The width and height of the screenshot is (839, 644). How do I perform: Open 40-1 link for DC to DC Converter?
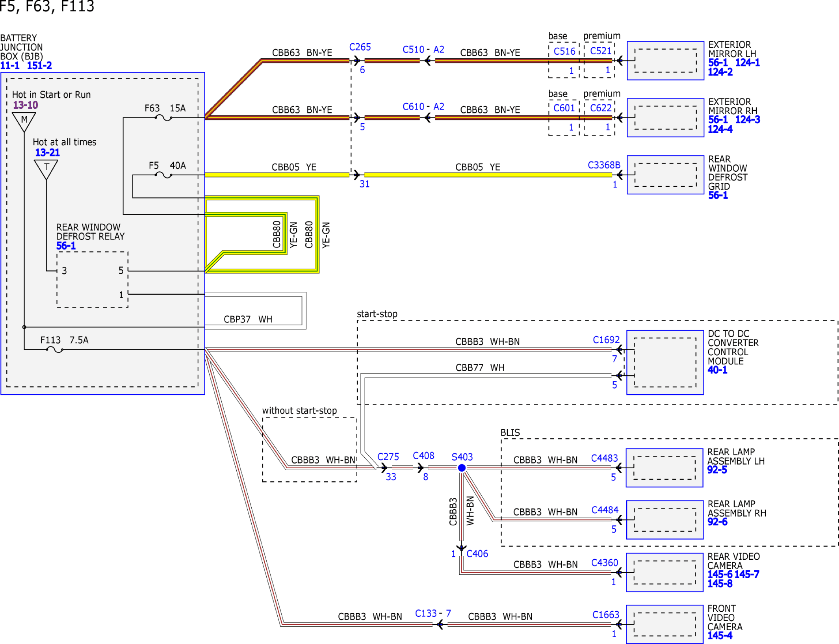(x=717, y=370)
